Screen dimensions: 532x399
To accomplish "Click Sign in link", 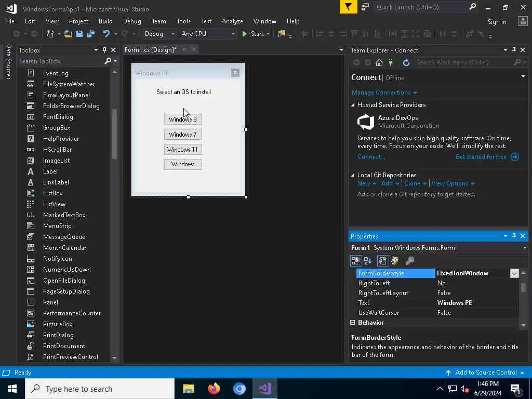I will 497,22.
